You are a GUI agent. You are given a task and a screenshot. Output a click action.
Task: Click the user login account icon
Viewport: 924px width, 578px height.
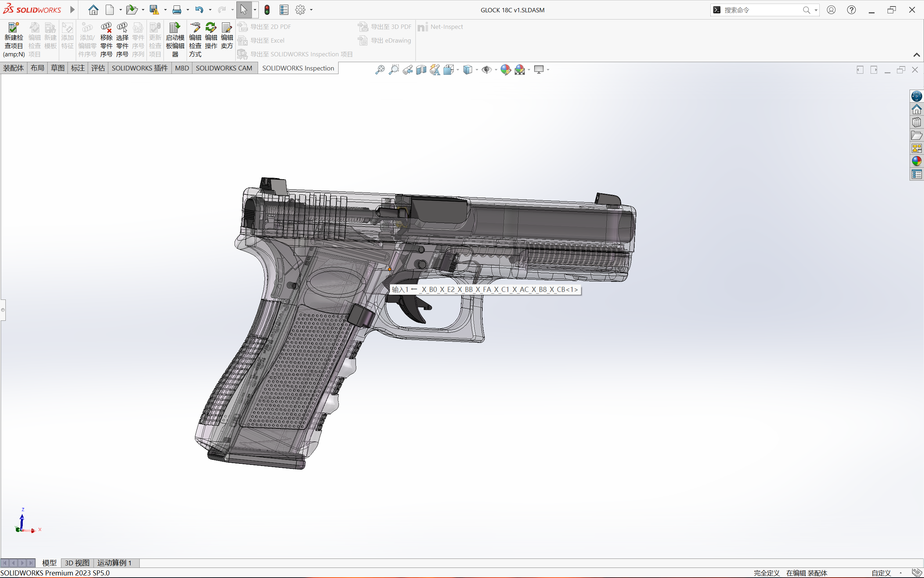pos(831,10)
